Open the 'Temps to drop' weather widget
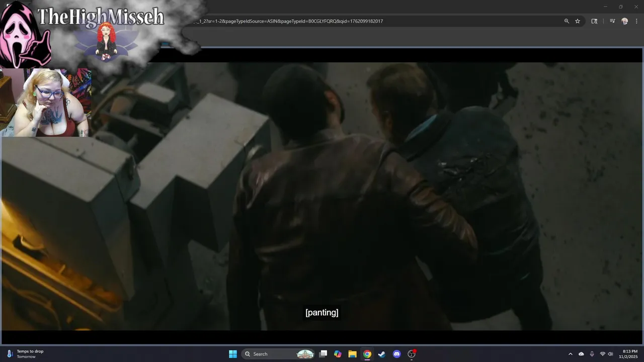644x362 pixels. pyautogui.click(x=25, y=354)
